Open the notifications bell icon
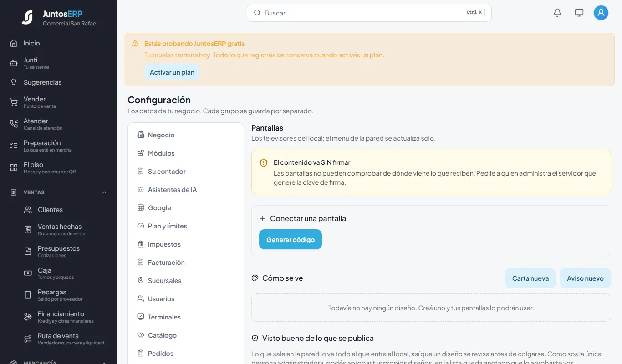Viewport: 622px width, 364px height. [x=557, y=13]
